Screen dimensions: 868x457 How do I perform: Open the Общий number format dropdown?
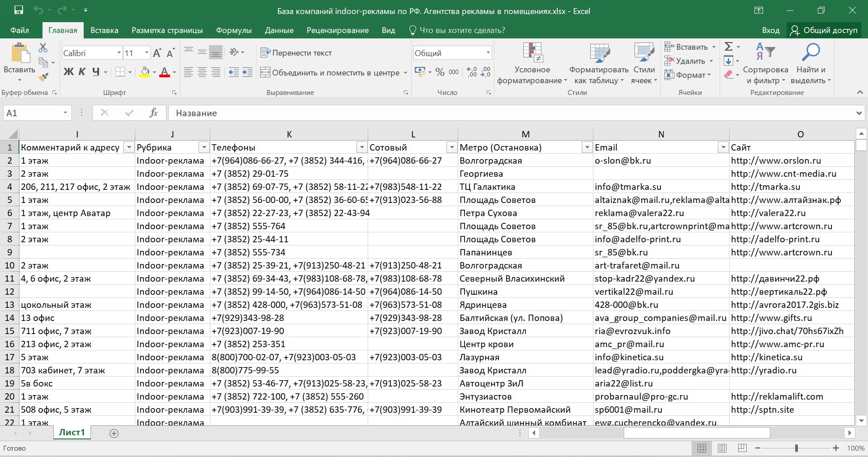[x=488, y=53]
